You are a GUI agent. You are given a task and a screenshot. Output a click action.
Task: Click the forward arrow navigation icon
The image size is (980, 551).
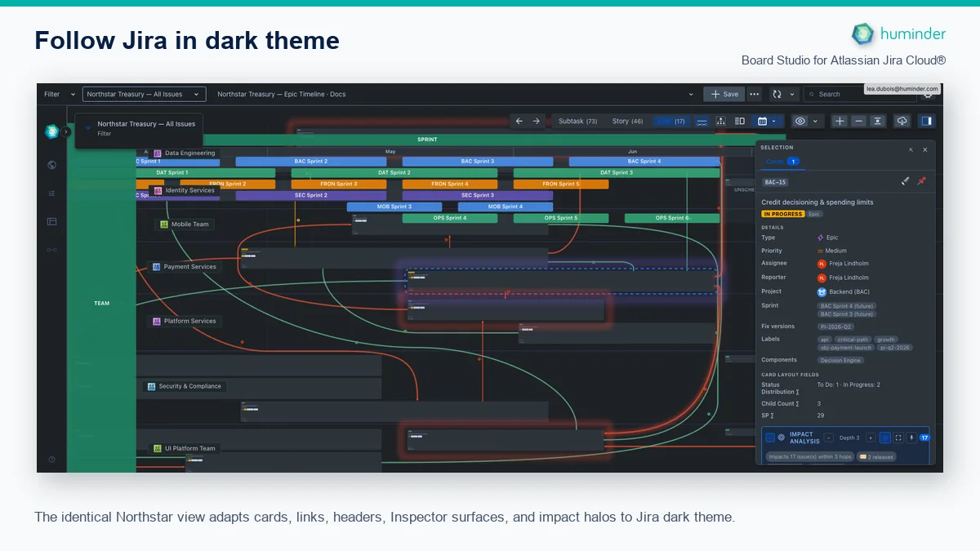pos(537,121)
